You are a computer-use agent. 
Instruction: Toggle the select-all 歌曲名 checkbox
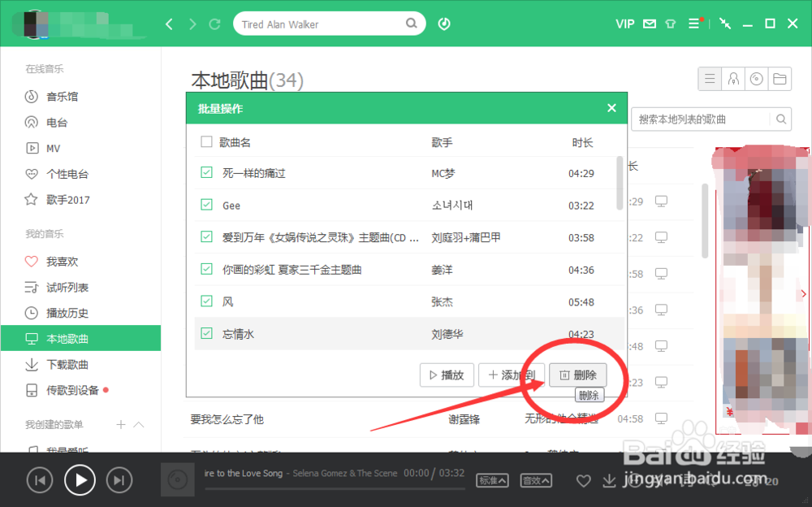[205, 141]
